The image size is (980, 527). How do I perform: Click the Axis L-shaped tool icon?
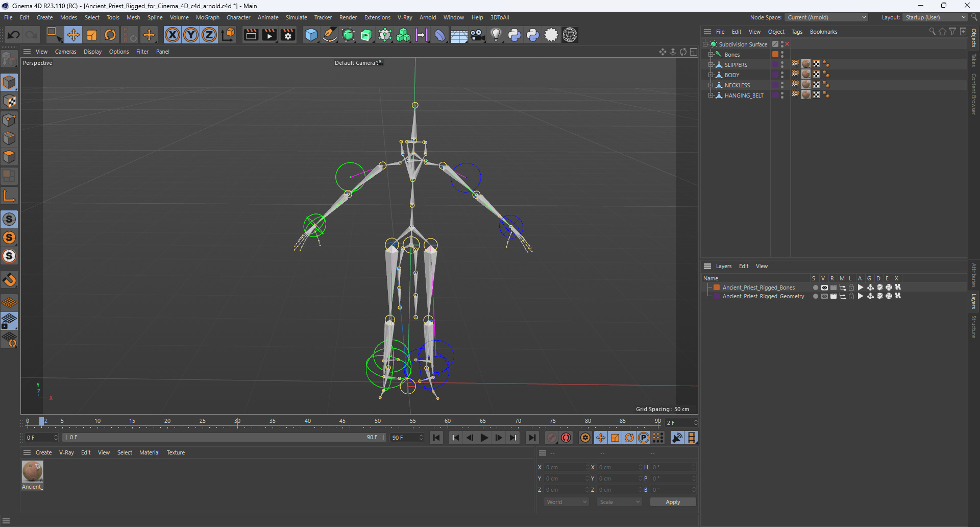(9, 196)
